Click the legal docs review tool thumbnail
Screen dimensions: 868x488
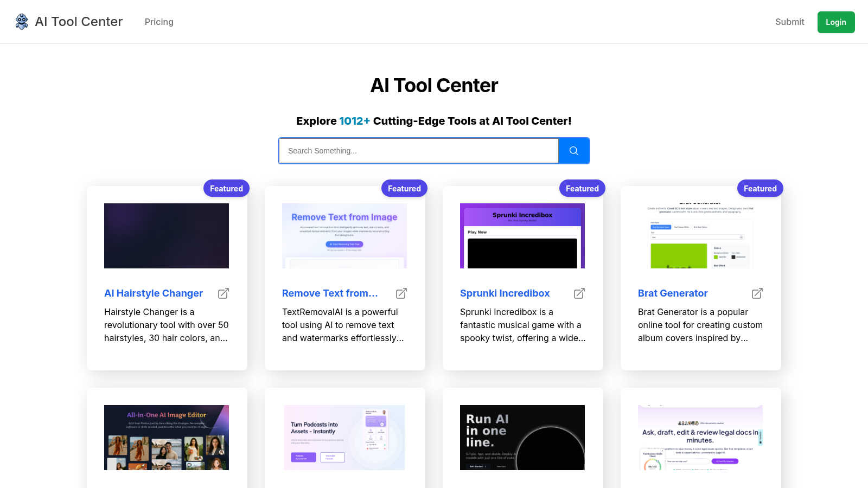tap(700, 438)
